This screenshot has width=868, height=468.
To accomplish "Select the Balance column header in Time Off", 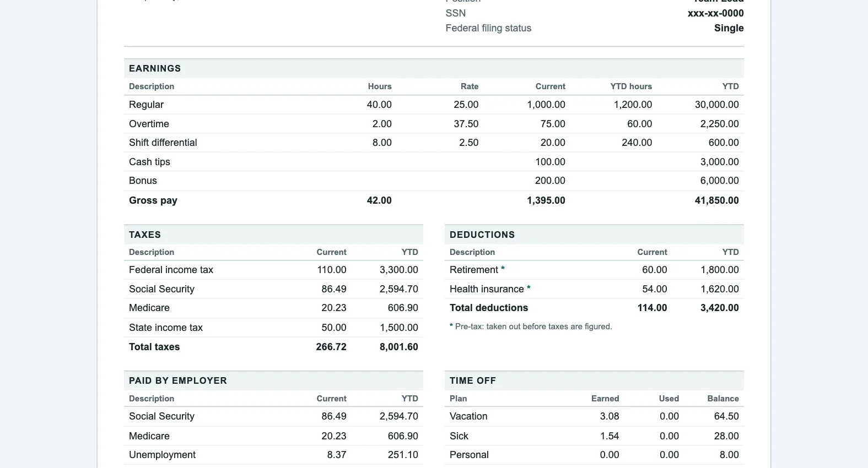I will click(x=723, y=399).
